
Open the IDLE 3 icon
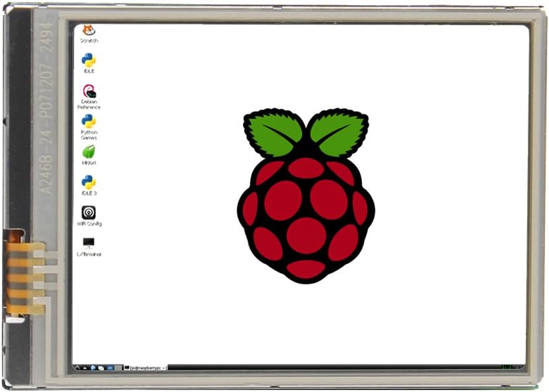click(x=89, y=185)
